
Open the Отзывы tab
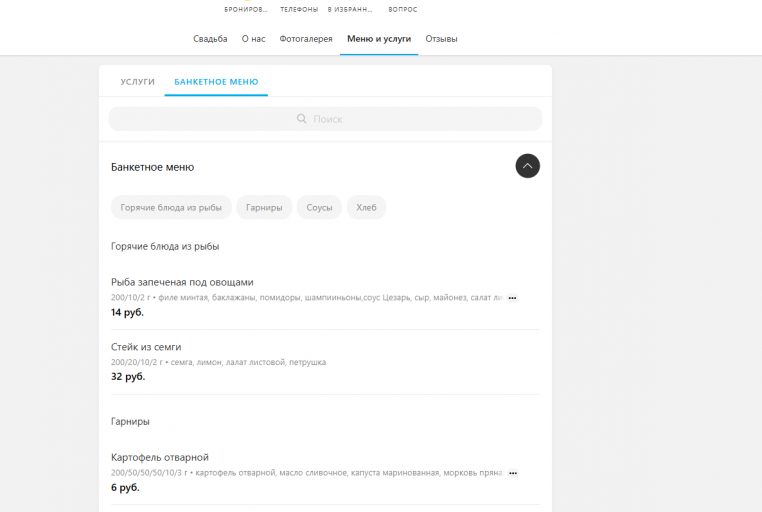coord(441,39)
